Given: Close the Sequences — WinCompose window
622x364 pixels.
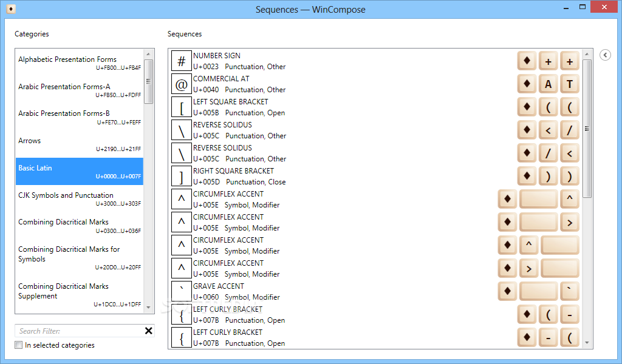Looking at the screenshot, I should pos(604,7).
